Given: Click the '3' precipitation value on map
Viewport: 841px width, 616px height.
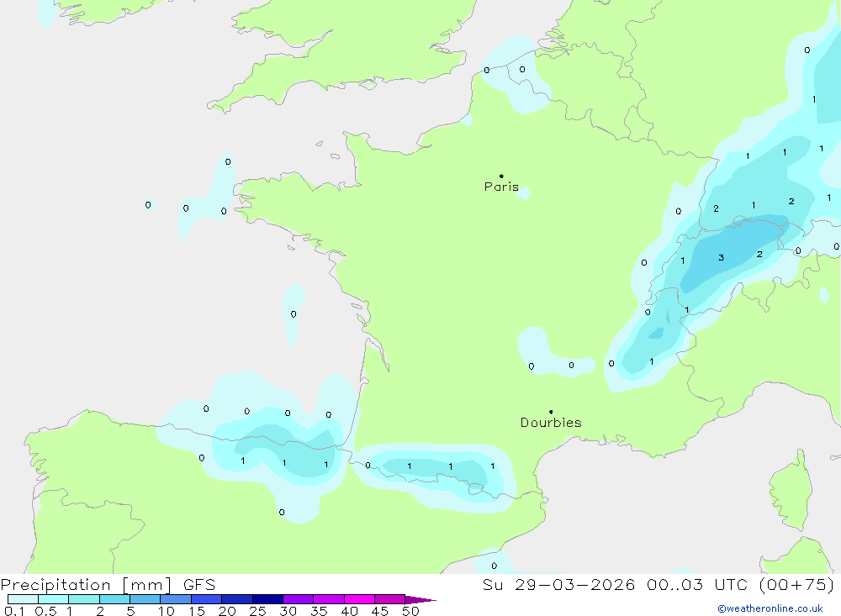Looking at the screenshot, I should (722, 258).
